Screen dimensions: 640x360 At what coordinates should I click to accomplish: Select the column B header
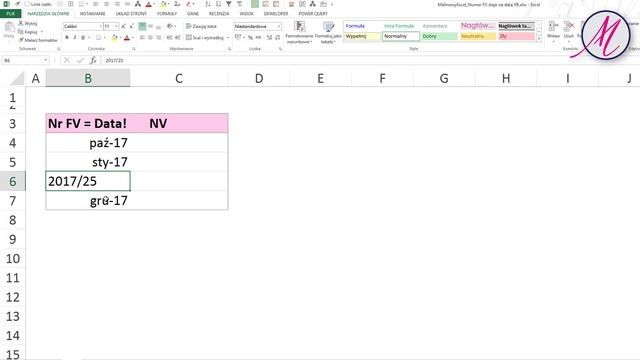(88, 78)
